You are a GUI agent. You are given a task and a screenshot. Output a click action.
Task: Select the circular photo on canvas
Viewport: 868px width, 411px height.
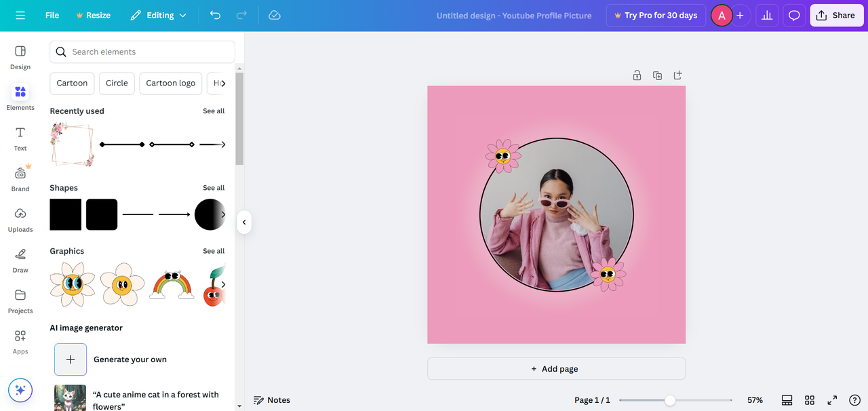pyautogui.click(x=556, y=215)
